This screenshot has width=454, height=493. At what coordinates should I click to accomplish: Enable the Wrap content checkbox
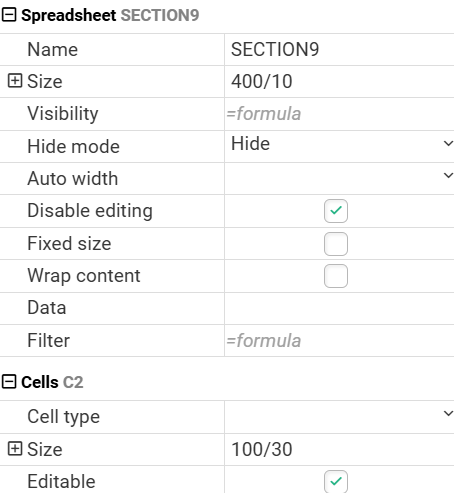(x=336, y=276)
